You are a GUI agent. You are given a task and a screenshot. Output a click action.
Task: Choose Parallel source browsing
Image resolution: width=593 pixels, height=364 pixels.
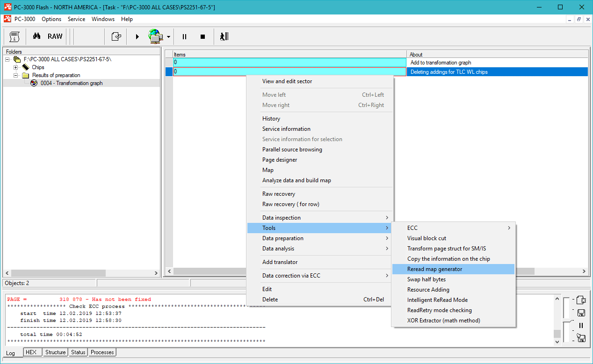(320, 150)
